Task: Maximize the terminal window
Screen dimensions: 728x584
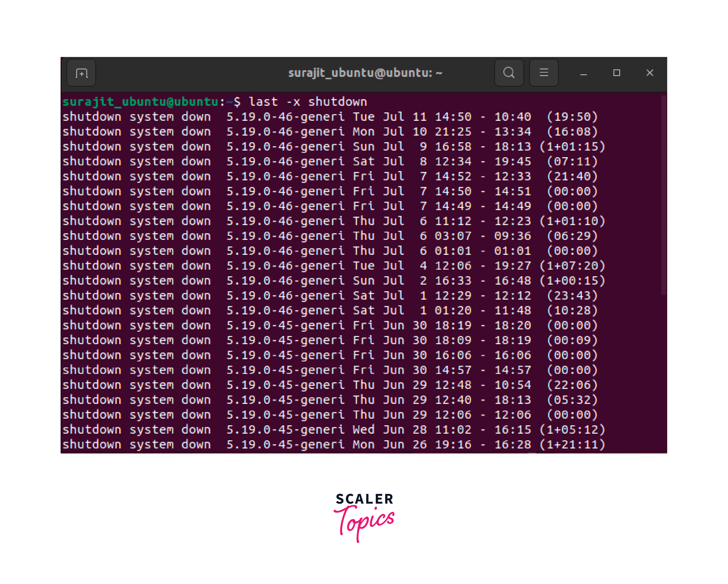Action: [x=617, y=73]
